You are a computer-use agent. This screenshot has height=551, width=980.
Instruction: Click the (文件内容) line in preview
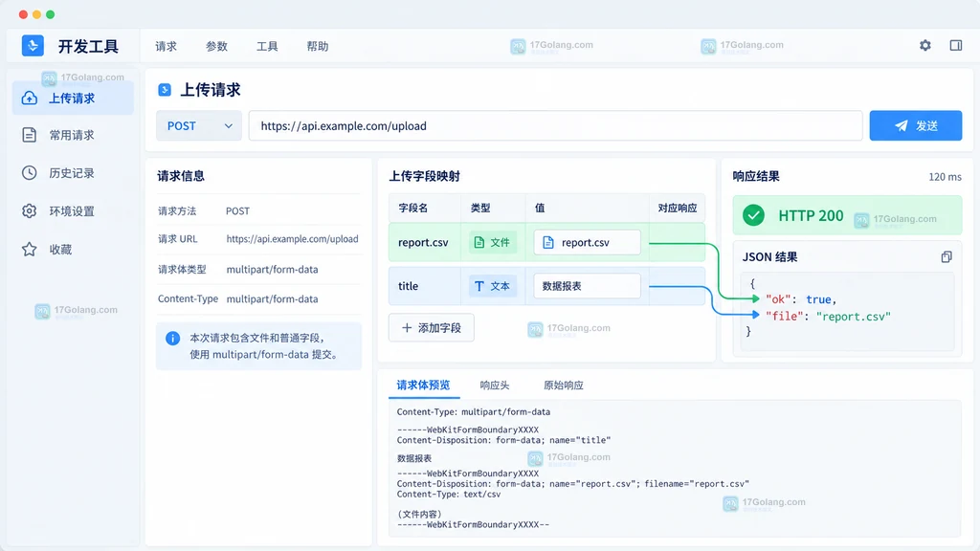point(419,514)
